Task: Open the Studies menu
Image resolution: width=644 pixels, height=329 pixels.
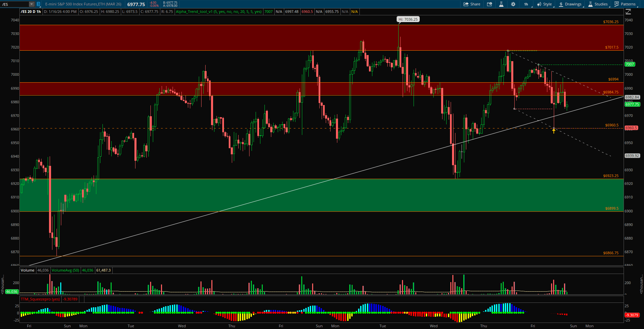Action: coord(598,4)
